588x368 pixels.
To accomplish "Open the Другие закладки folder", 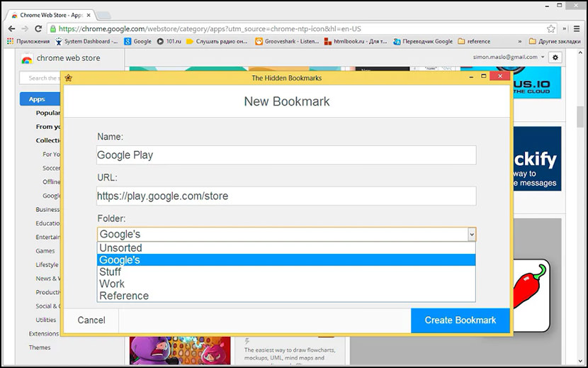I will [x=555, y=41].
